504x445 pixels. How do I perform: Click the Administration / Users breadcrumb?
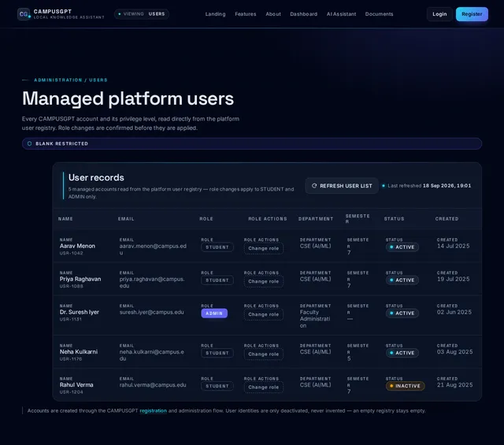(71, 80)
